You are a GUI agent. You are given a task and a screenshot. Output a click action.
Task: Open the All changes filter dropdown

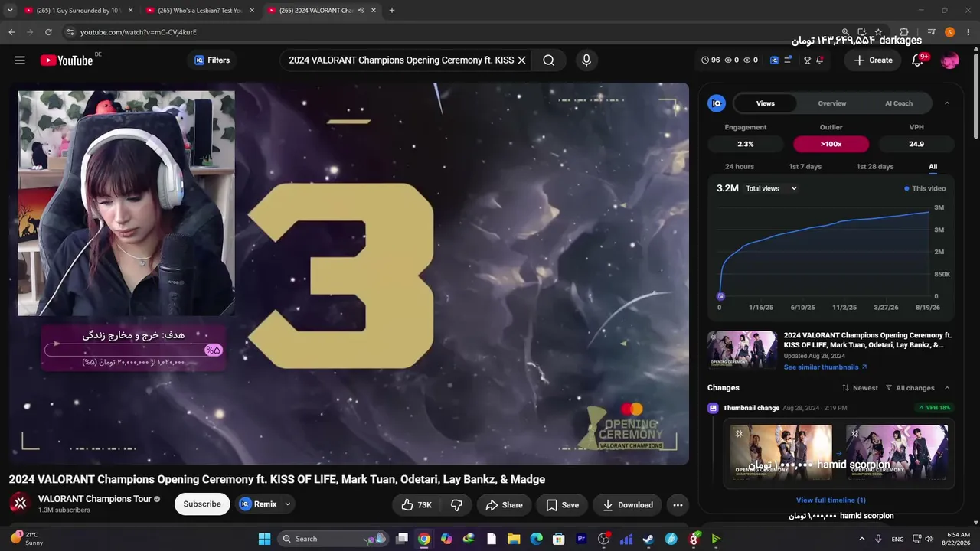910,388
